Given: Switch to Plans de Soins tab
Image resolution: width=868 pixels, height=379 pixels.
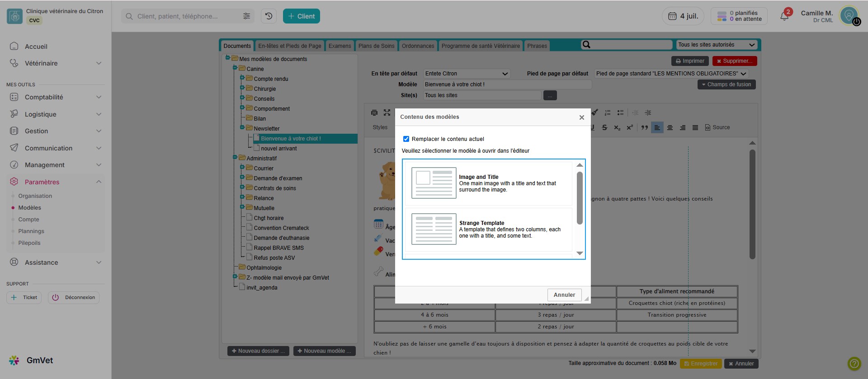Looking at the screenshot, I should click(377, 46).
